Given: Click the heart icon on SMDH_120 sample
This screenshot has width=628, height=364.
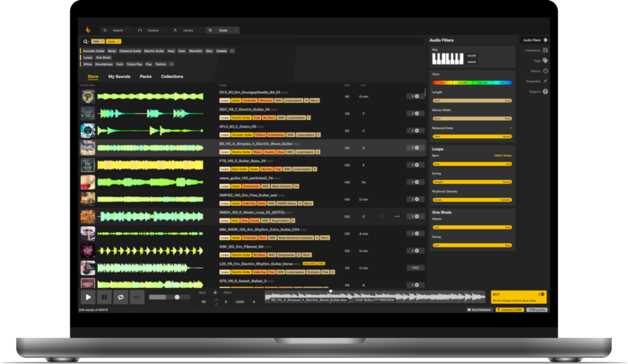Looking at the screenshot, I should (x=381, y=216).
